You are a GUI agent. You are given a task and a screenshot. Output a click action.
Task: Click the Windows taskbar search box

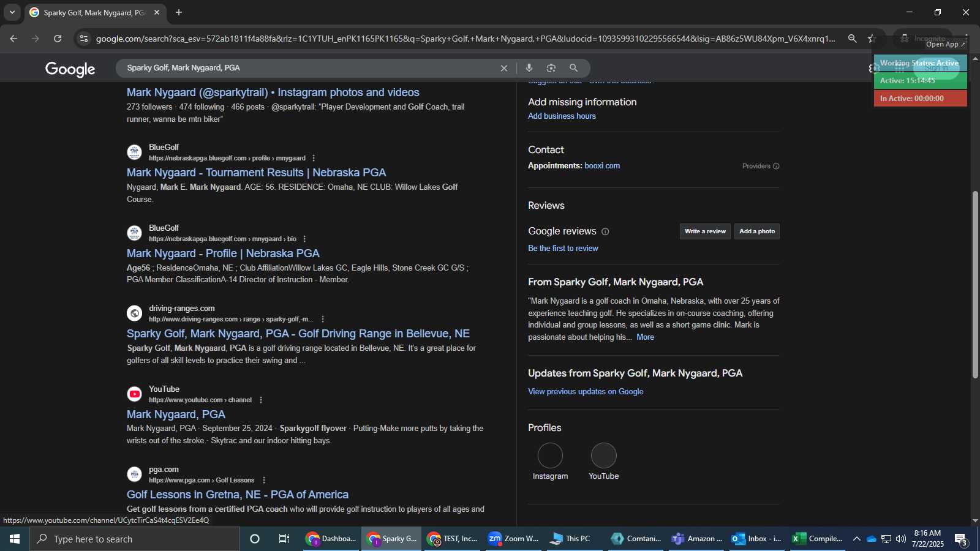click(135, 539)
